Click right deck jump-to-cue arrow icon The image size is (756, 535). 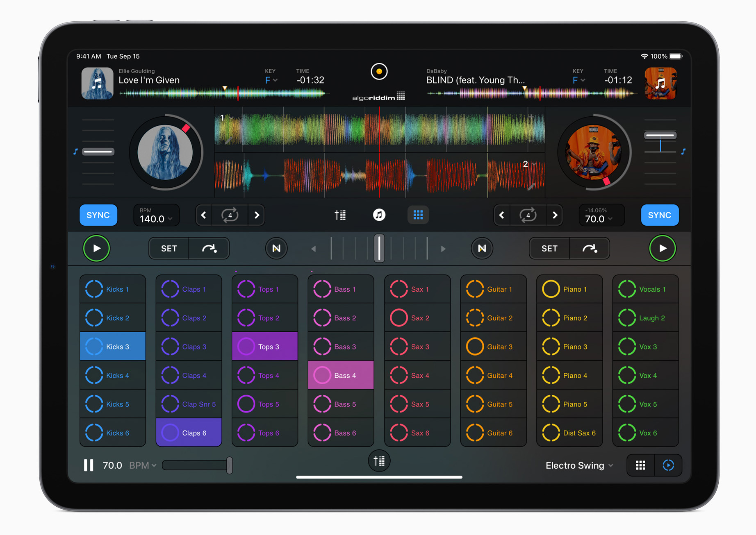589,248
